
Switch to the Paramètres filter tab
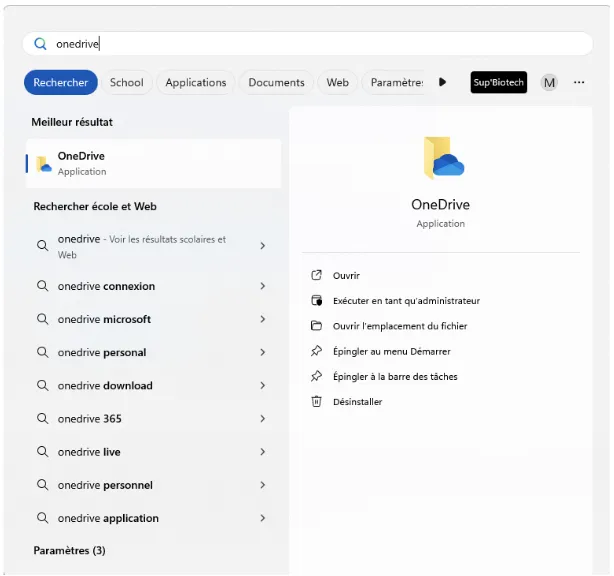(x=396, y=82)
